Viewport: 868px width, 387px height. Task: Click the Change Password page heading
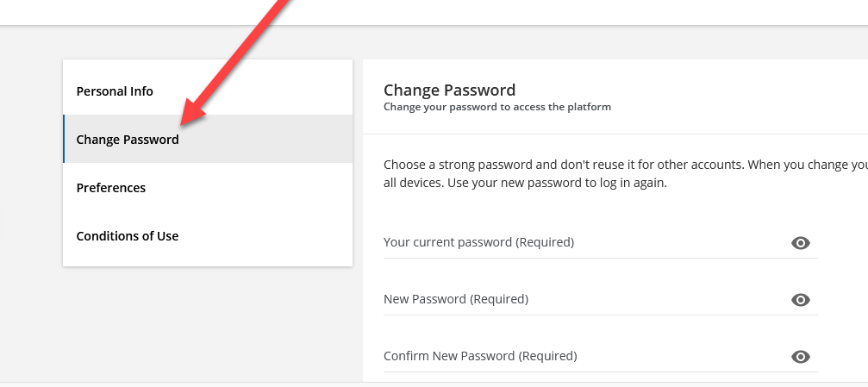coord(449,90)
